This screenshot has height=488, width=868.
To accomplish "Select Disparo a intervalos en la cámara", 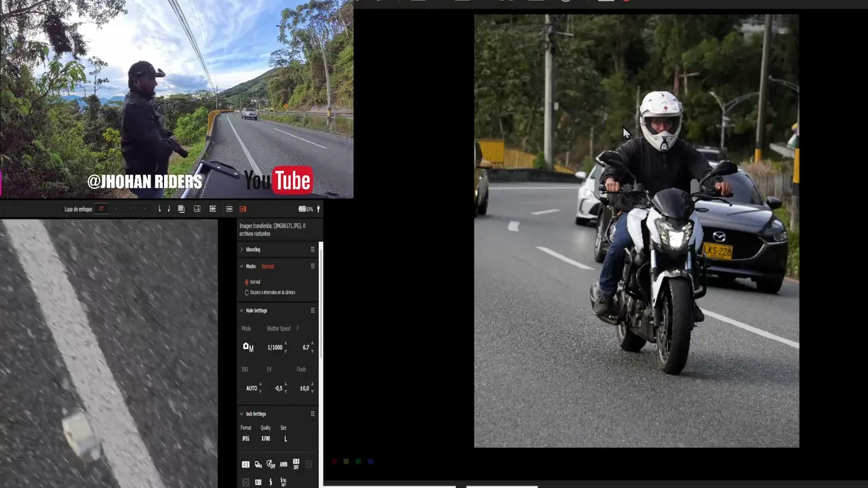I will point(246,293).
